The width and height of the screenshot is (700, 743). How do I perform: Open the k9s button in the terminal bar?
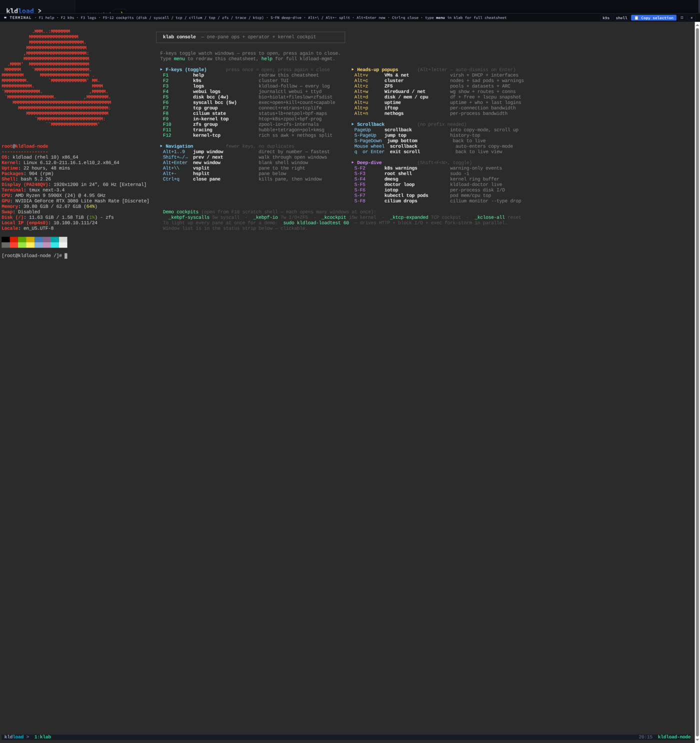coord(606,17)
